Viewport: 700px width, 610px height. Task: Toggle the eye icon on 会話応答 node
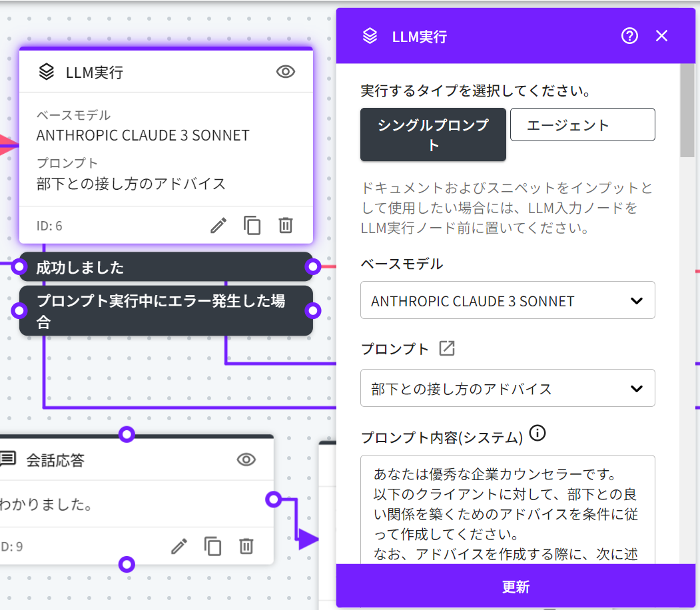pyautogui.click(x=246, y=459)
